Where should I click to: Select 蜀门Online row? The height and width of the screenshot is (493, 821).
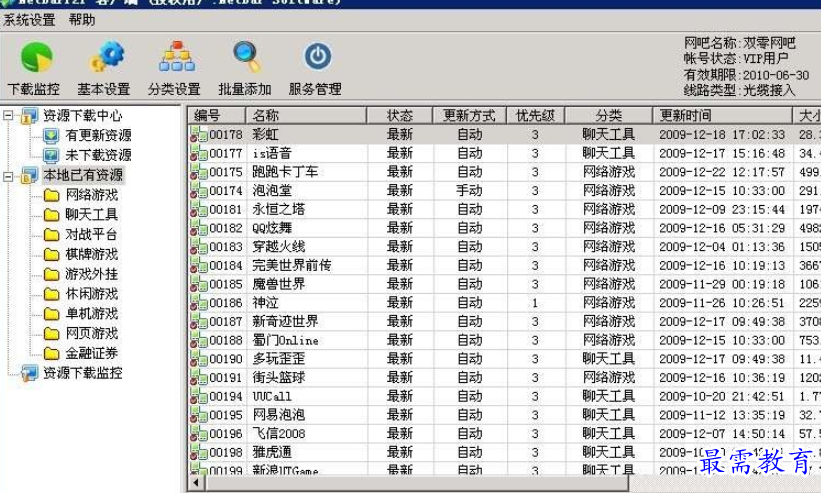pos(505,340)
